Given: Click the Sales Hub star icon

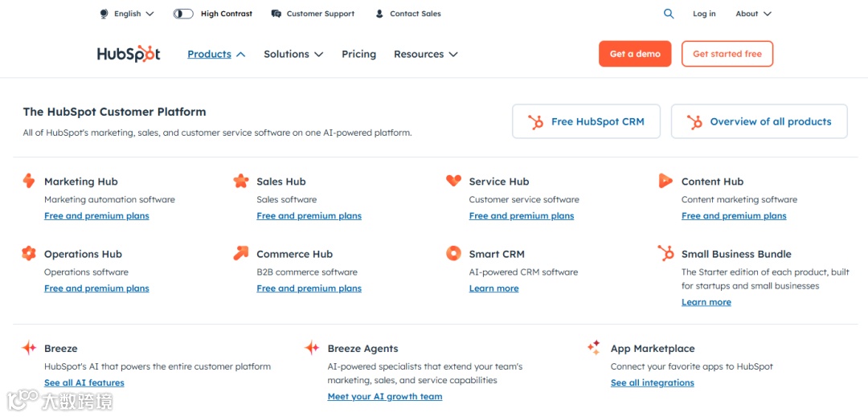Looking at the screenshot, I should click(241, 181).
